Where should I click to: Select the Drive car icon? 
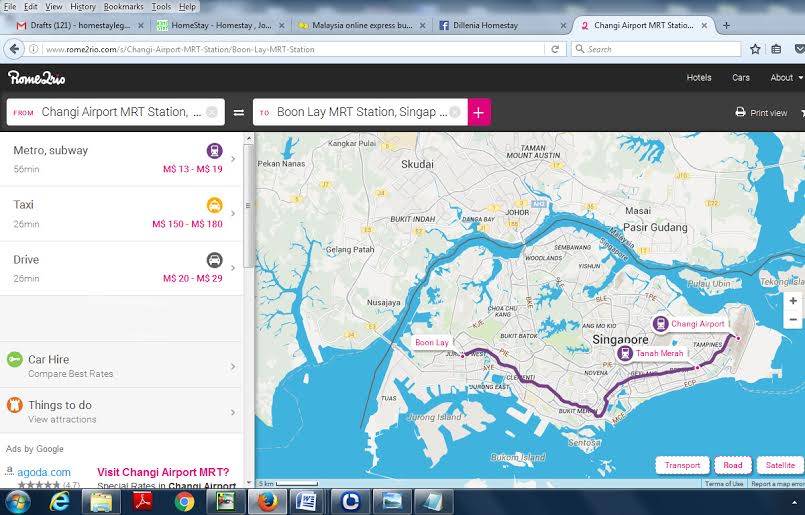(215, 260)
